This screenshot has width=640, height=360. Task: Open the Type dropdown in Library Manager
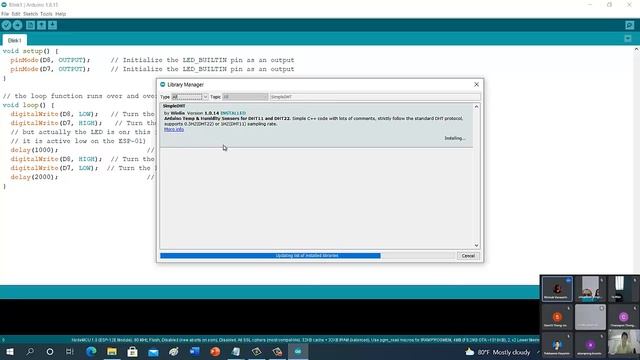(x=190, y=97)
